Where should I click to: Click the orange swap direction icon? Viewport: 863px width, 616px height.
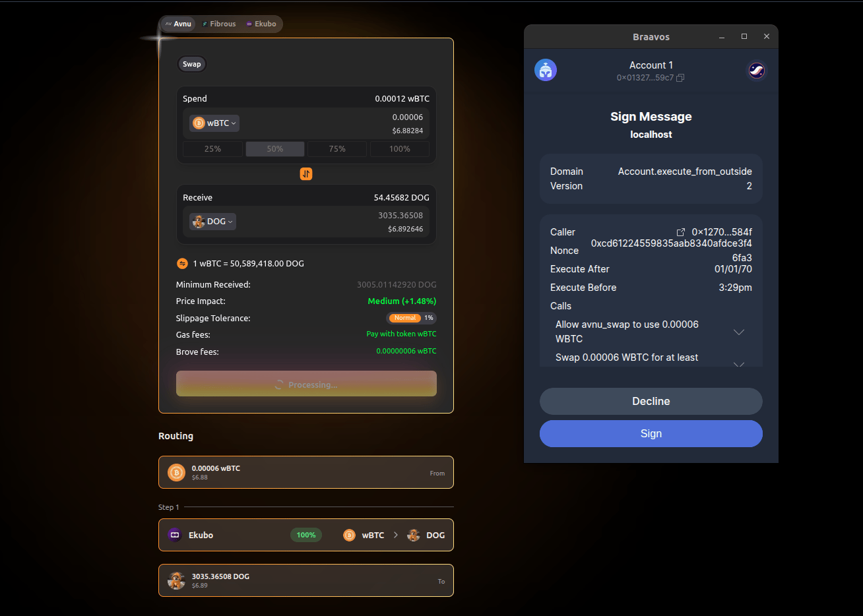pos(306,173)
